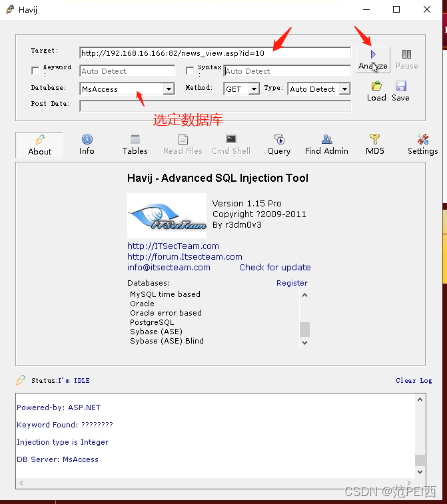
Task: Click the Check for update link
Action: [275, 267]
